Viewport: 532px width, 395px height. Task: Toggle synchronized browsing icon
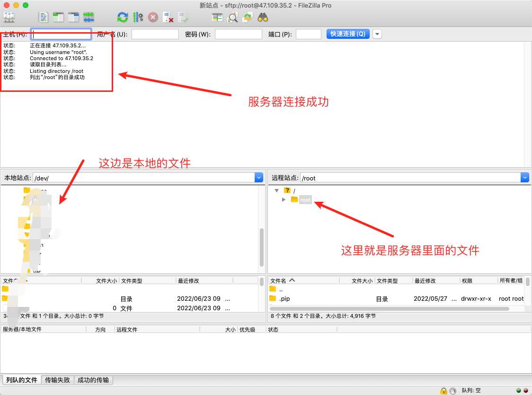248,17
